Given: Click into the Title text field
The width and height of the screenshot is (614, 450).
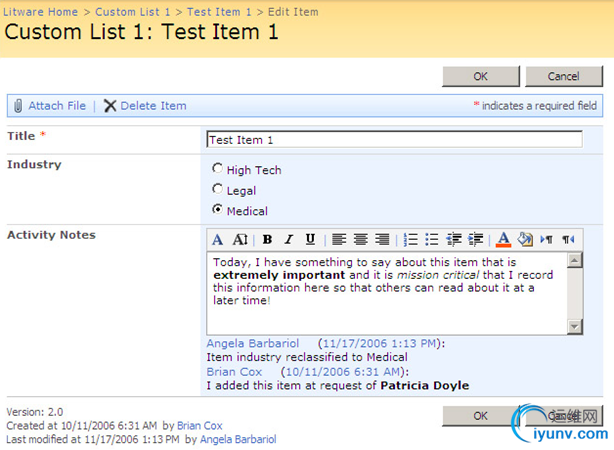Looking at the screenshot, I should pyautogui.click(x=393, y=140).
